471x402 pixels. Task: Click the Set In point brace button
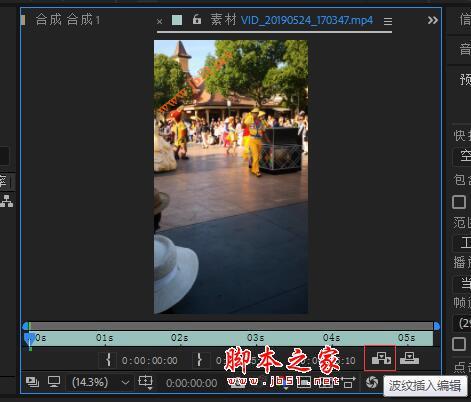point(108,360)
